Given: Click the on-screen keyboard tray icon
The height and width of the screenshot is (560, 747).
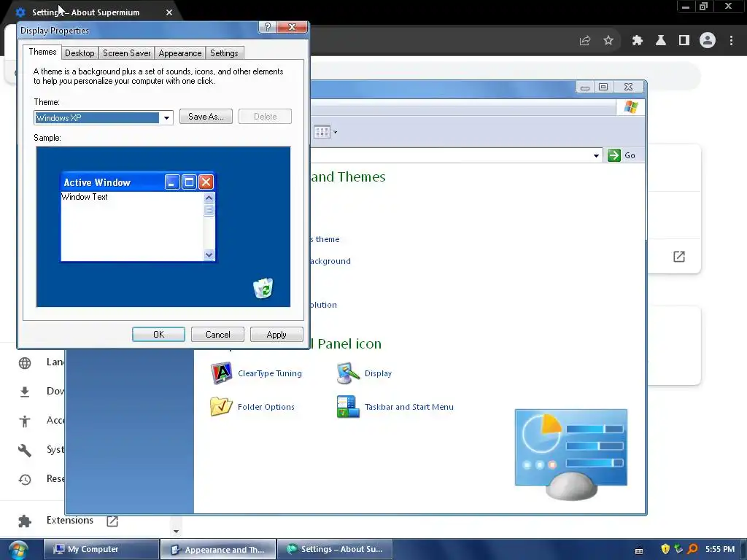Looking at the screenshot, I should click(639, 551).
